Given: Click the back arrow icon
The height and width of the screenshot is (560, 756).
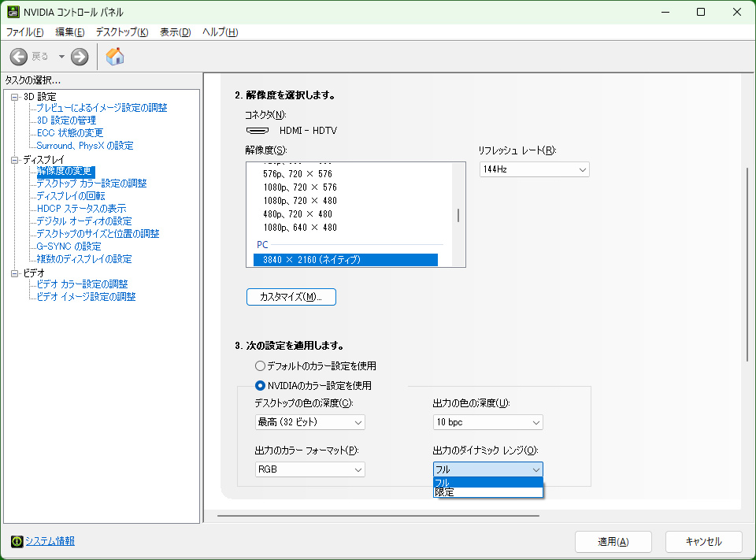Looking at the screenshot, I should (18, 57).
